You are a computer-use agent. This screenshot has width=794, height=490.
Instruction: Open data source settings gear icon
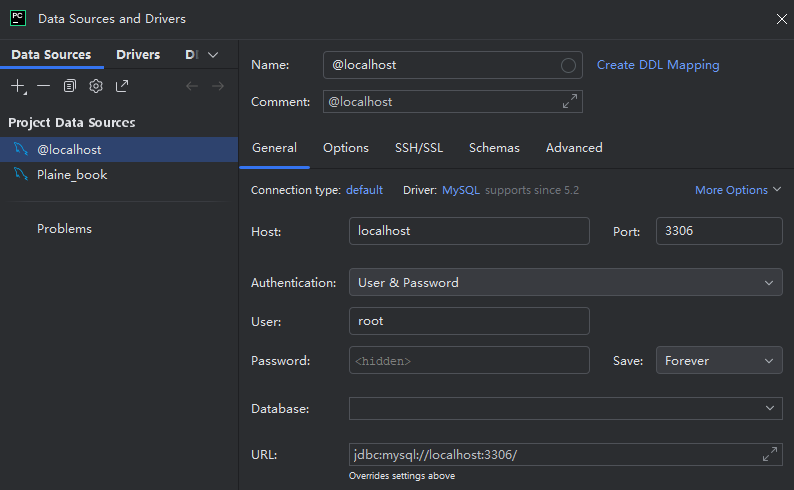[96, 86]
